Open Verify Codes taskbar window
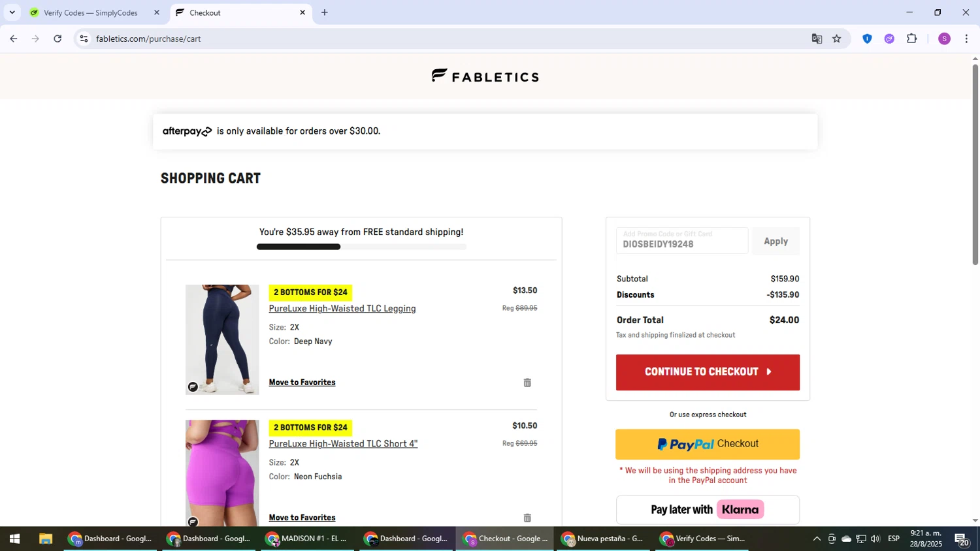Screen dimensions: 980x551 [x=702, y=539]
